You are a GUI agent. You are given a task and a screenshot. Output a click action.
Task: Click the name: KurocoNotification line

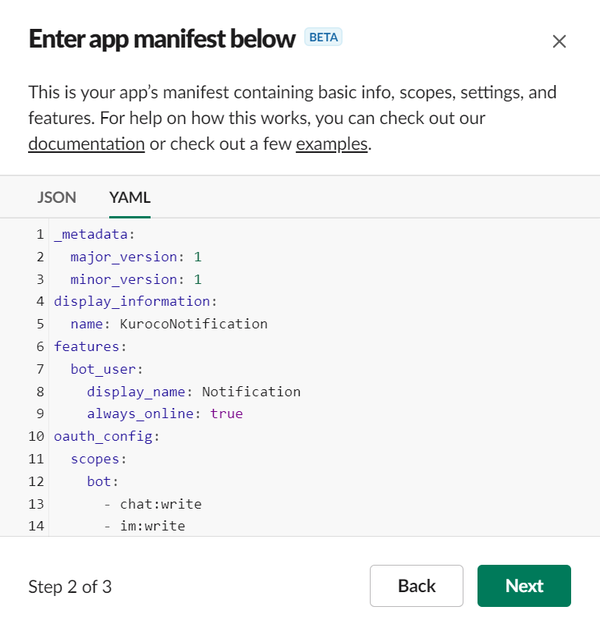(x=169, y=324)
